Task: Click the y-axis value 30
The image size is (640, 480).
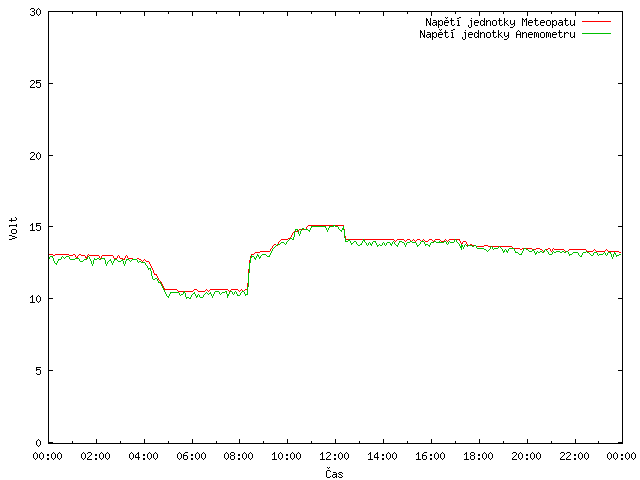Action: [36, 12]
